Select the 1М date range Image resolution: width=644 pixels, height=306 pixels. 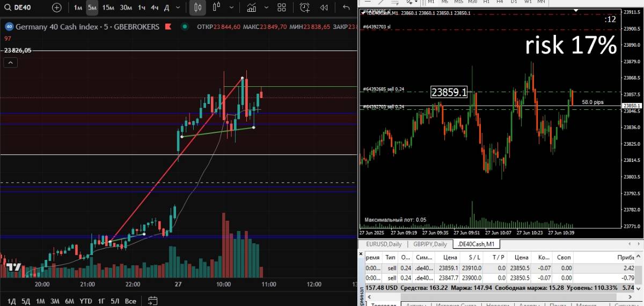tap(40, 301)
